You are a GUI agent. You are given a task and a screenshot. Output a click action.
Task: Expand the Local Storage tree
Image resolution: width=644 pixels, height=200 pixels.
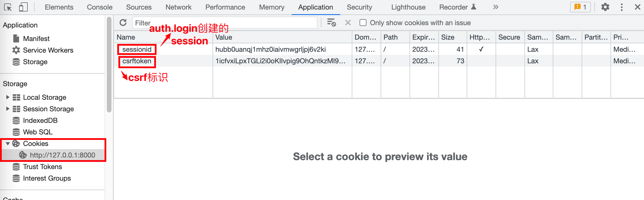coord(8,97)
